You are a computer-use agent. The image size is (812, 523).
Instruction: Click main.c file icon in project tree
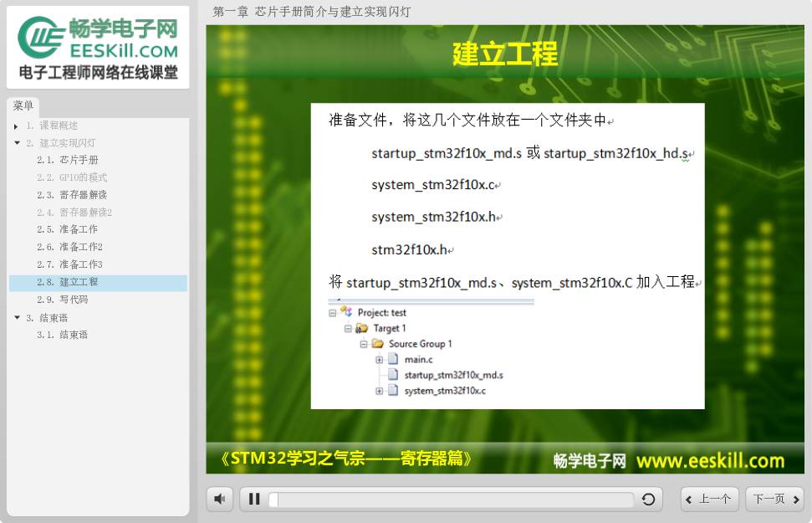click(393, 359)
